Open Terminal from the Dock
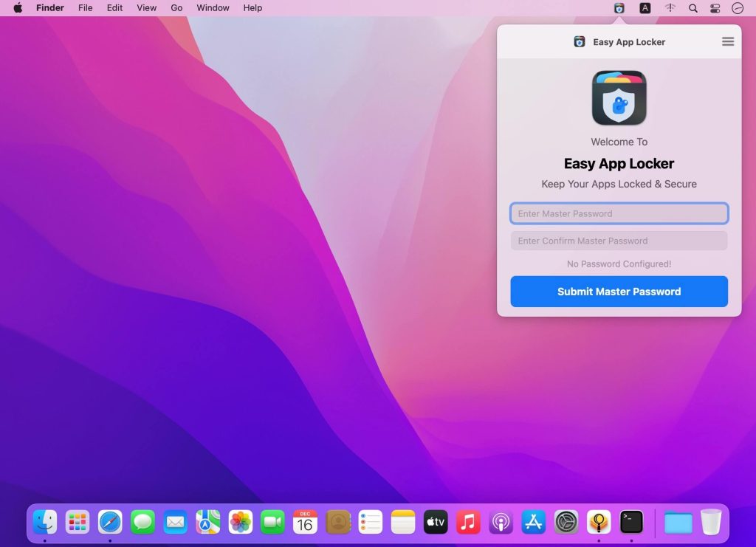 click(x=630, y=522)
